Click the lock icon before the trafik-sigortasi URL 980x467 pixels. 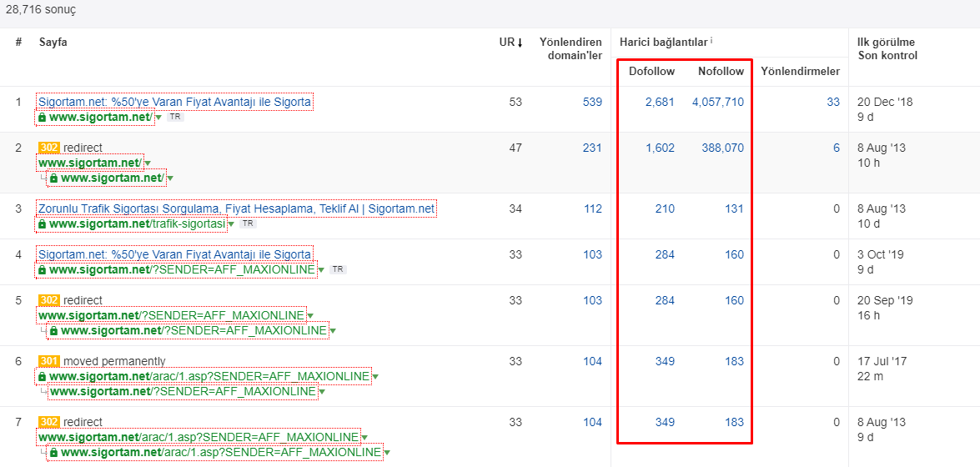point(42,223)
